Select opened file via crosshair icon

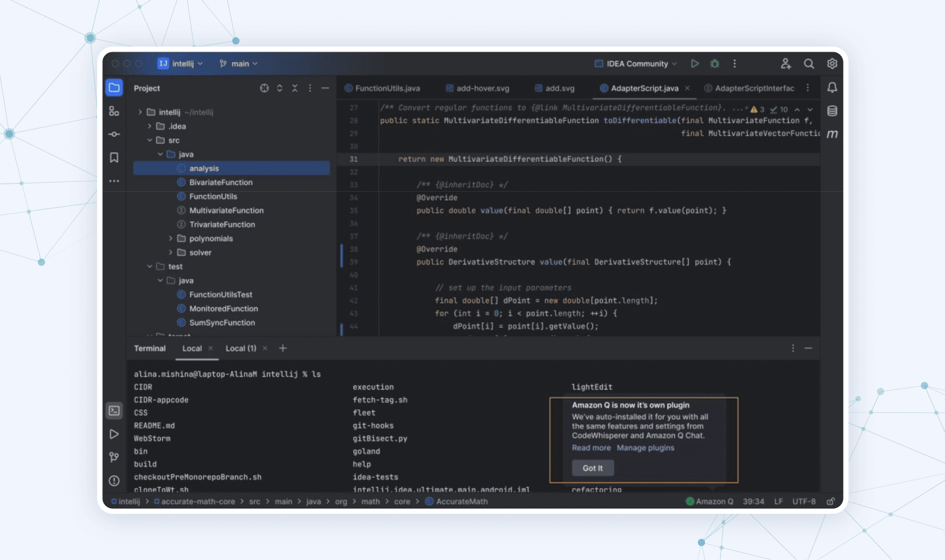pos(264,88)
